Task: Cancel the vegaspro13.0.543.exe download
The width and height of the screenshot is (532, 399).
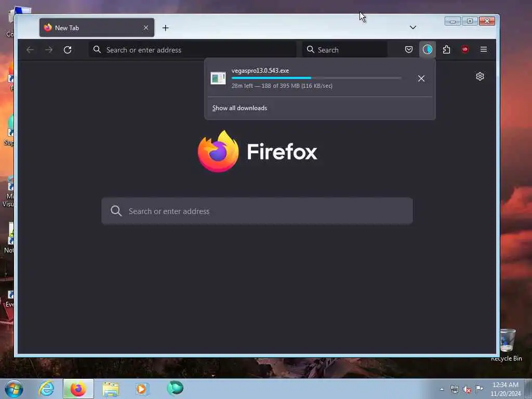Action: click(x=421, y=78)
